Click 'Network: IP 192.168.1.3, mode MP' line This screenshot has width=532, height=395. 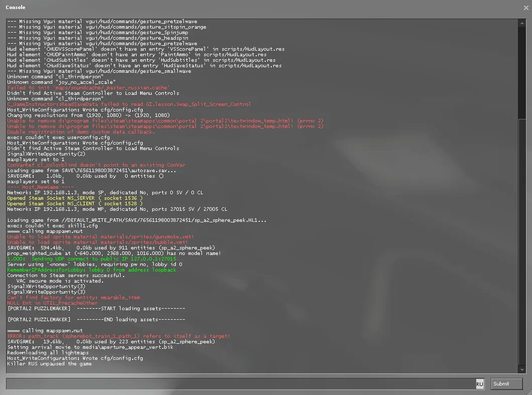117,209
